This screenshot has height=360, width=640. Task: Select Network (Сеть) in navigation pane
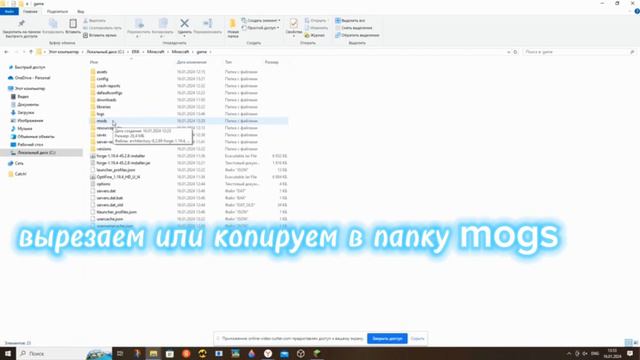[x=19, y=163]
